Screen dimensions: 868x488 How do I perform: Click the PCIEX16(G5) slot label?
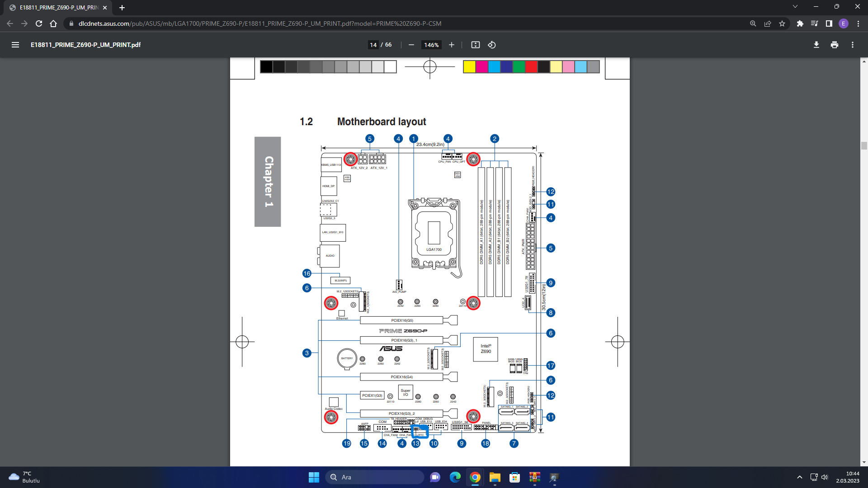coord(402,320)
